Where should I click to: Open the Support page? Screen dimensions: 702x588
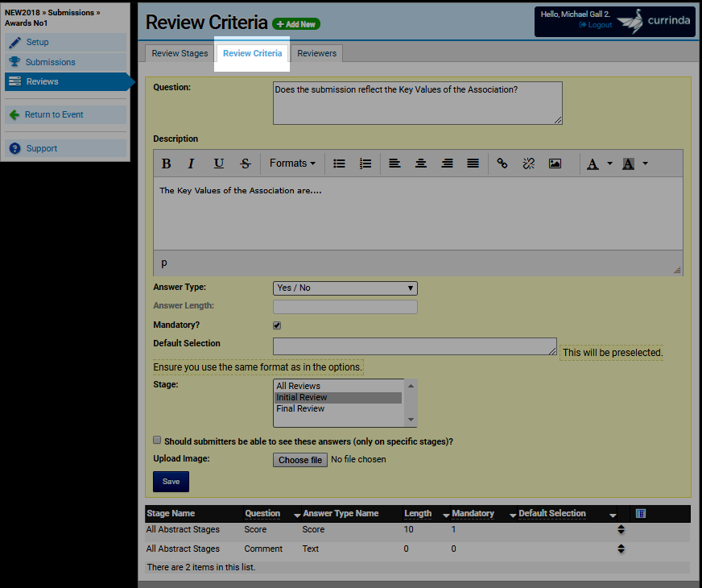click(x=66, y=148)
